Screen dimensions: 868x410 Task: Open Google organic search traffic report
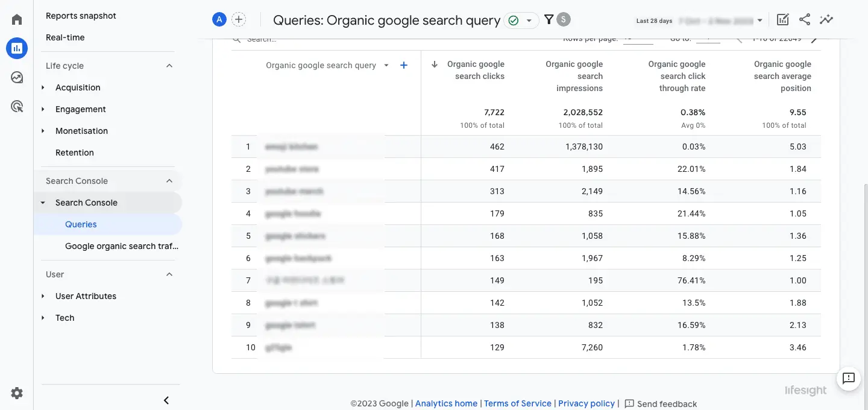click(x=122, y=246)
